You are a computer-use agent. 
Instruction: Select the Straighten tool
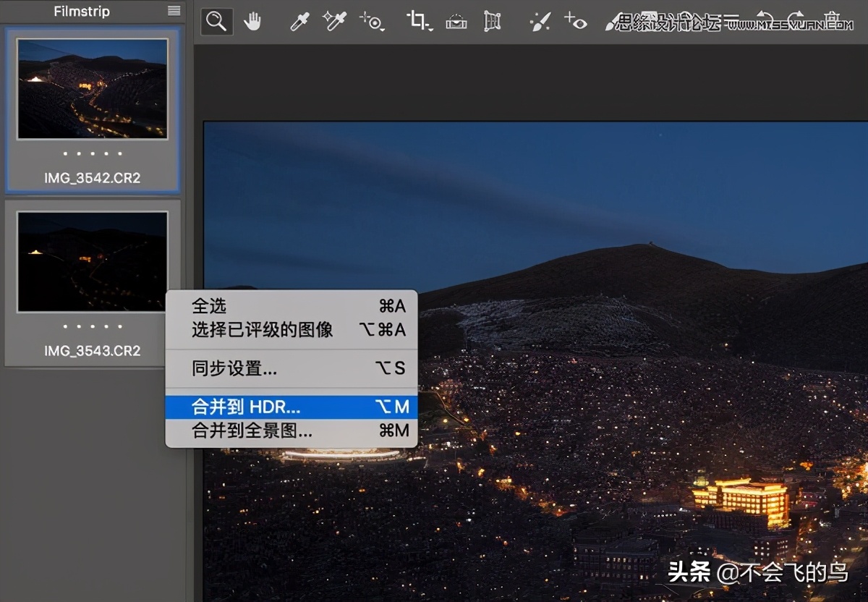(456, 21)
